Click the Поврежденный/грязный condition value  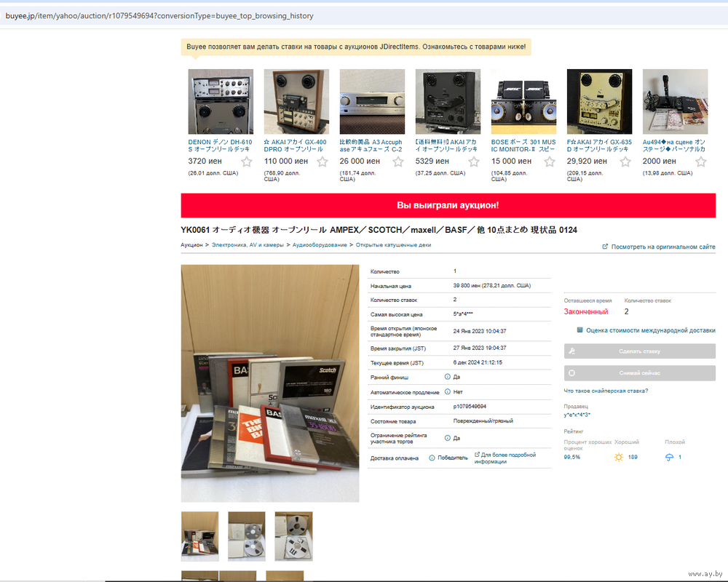[483, 421]
